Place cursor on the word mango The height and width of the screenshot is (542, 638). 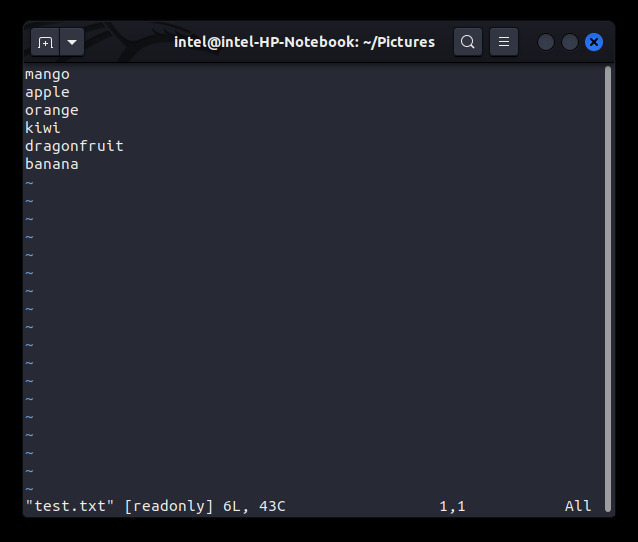pyautogui.click(x=47, y=74)
